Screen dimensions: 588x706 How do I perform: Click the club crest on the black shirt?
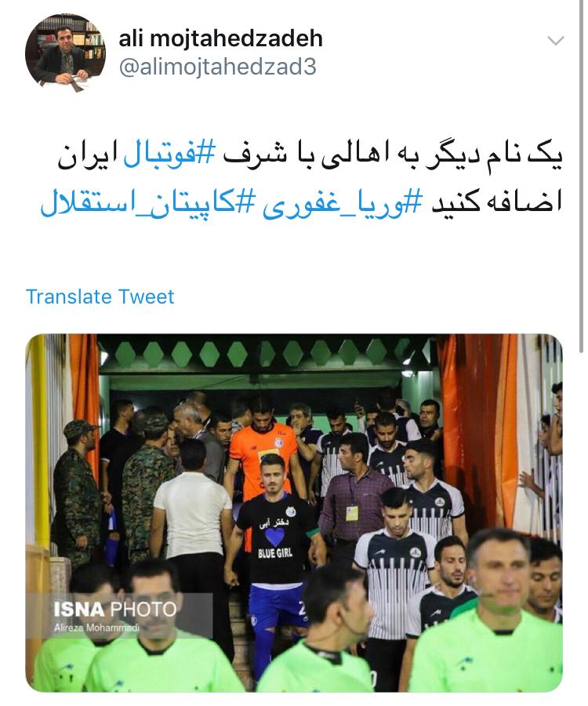click(291, 511)
